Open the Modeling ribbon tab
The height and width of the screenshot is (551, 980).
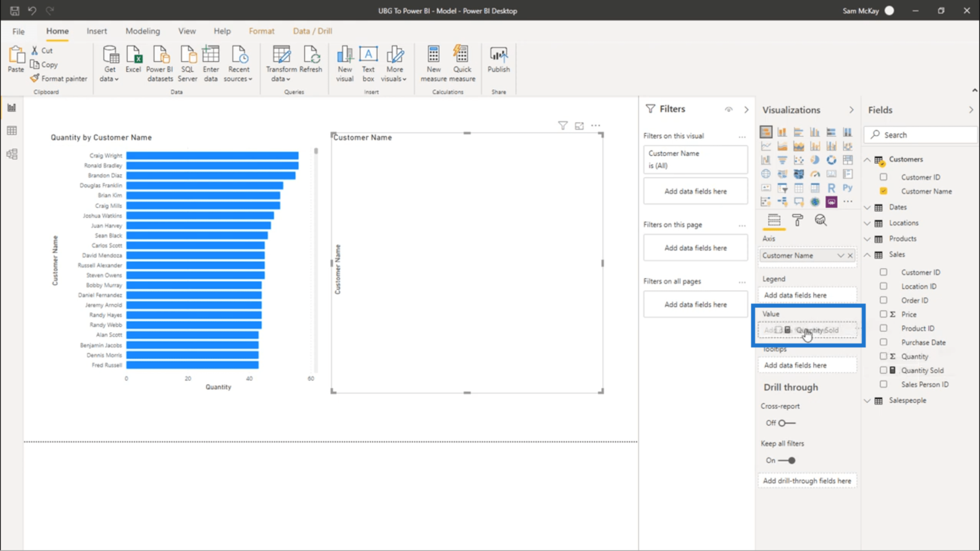click(142, 31)
